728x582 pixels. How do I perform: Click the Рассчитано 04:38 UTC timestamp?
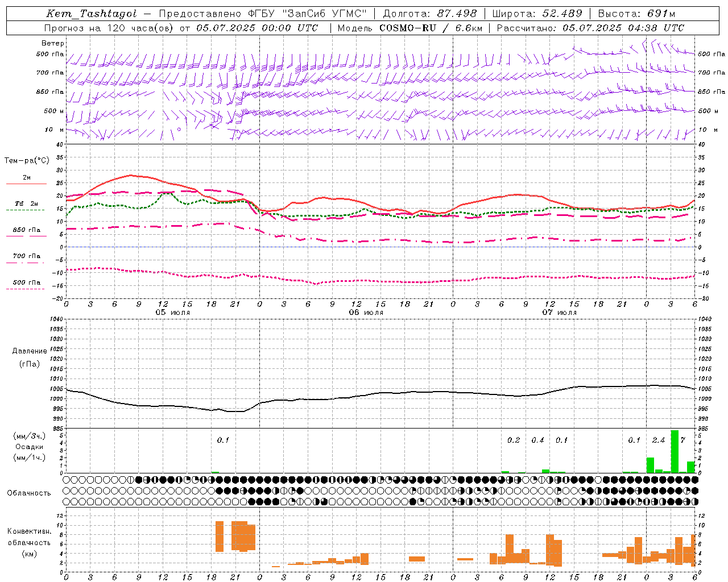pos(590,27)
